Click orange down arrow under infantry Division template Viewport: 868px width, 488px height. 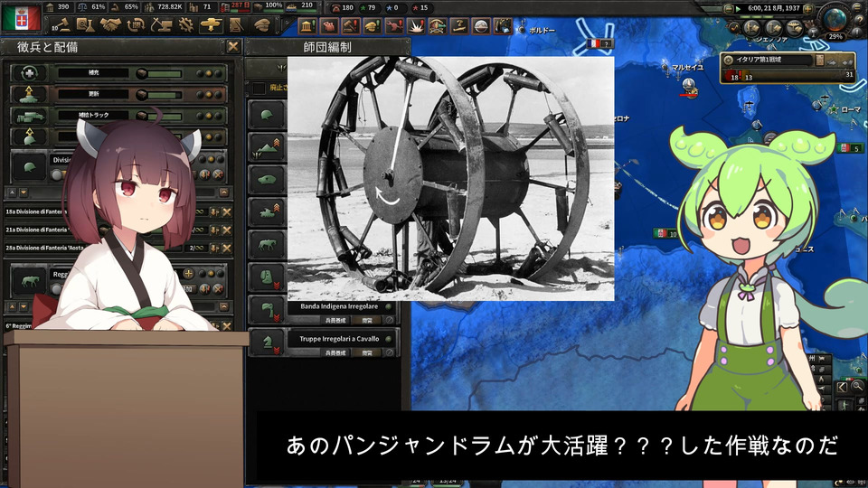tap(24, 192)
